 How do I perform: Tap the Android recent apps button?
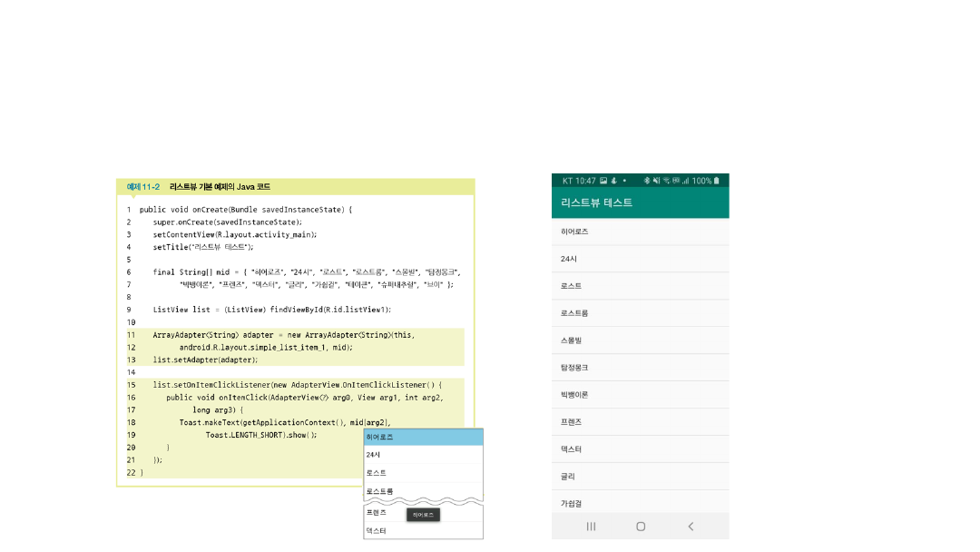(x=591, y=527)
